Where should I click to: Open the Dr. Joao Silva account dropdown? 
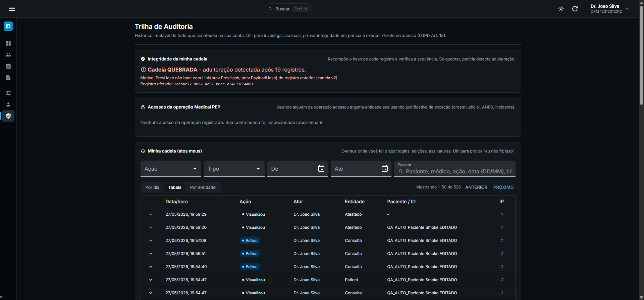coord(609,9)
